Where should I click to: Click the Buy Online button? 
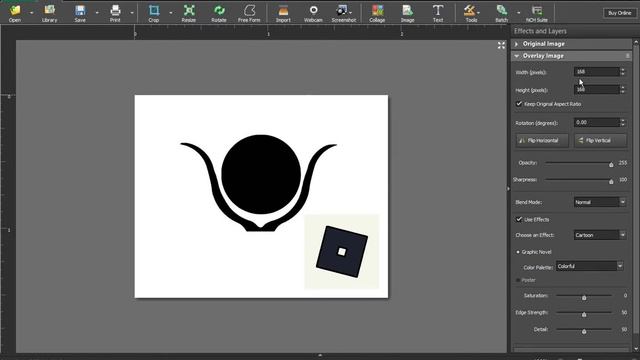pos(620,13)
